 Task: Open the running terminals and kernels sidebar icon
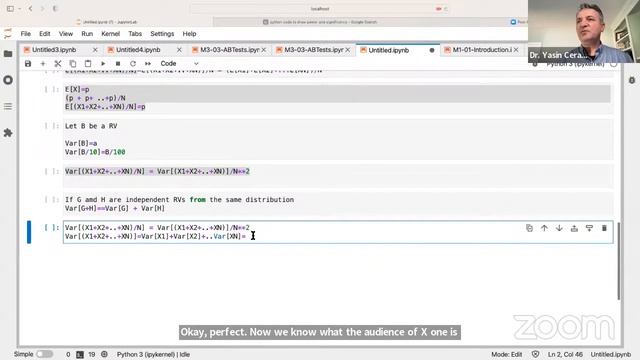[x=8, y=80]
